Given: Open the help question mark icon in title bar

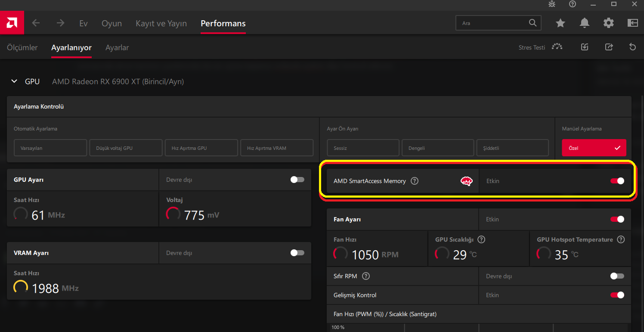Looking at the screenshot, I should (573, 4).
